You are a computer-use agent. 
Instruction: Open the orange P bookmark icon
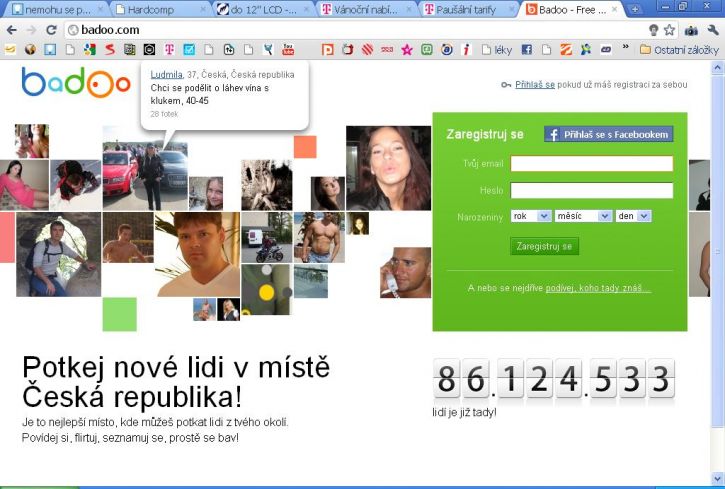pos(327,49)
